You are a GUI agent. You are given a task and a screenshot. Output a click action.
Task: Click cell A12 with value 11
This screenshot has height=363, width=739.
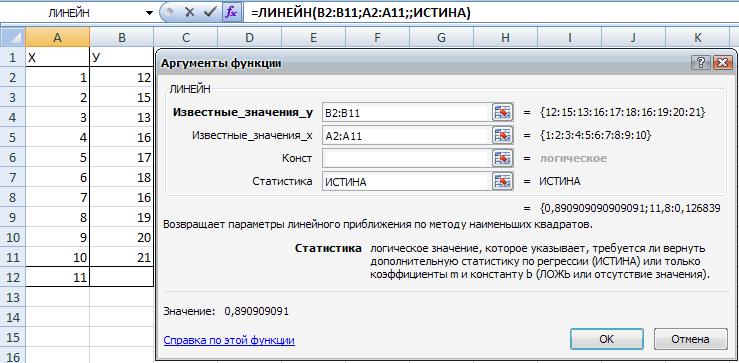coord(57,277)
